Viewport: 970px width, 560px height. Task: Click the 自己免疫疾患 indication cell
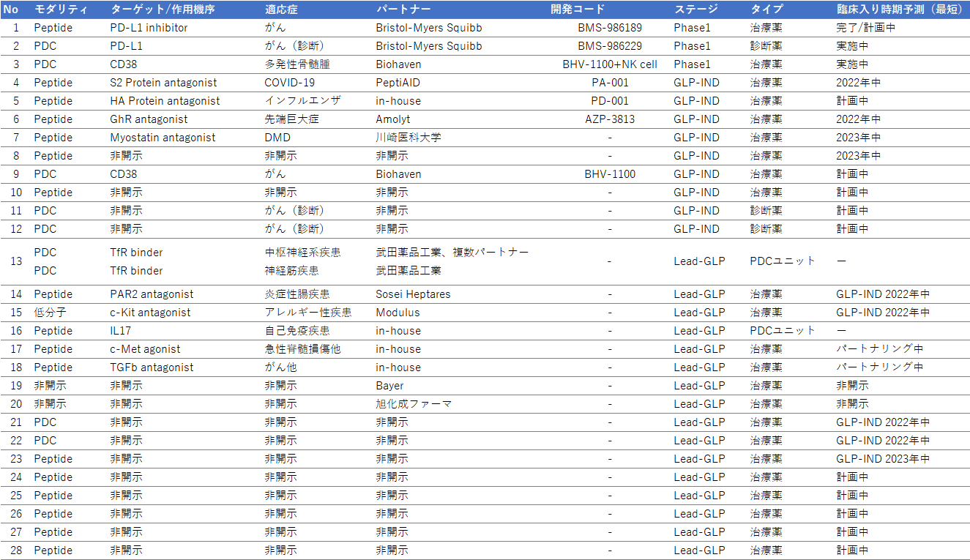pyautogui.click(x=297, y=331)
